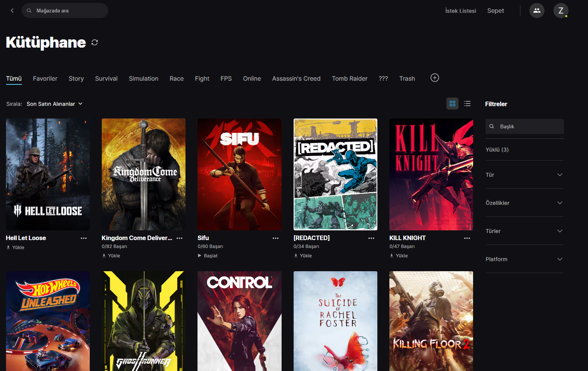Open the Killing Floor 2 cover
The height and width of the screenshot is (371, 588).
[x=431, y=321]
